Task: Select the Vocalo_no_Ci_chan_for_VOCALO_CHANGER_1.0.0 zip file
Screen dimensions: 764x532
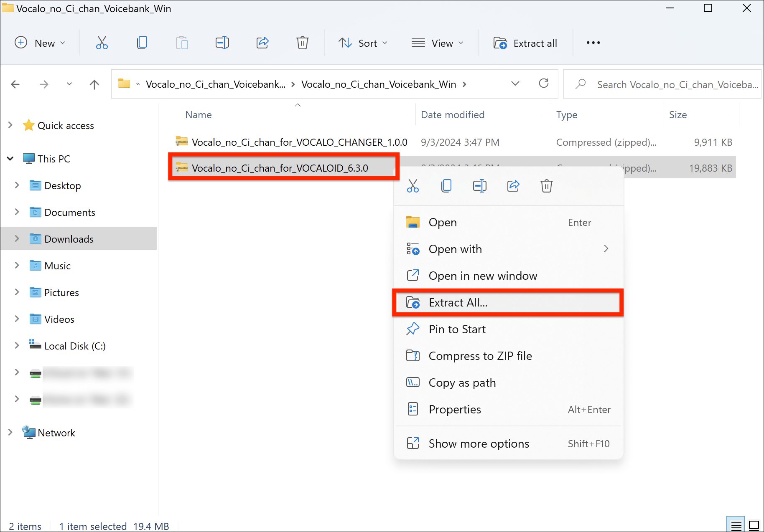Action: (299, 142)
